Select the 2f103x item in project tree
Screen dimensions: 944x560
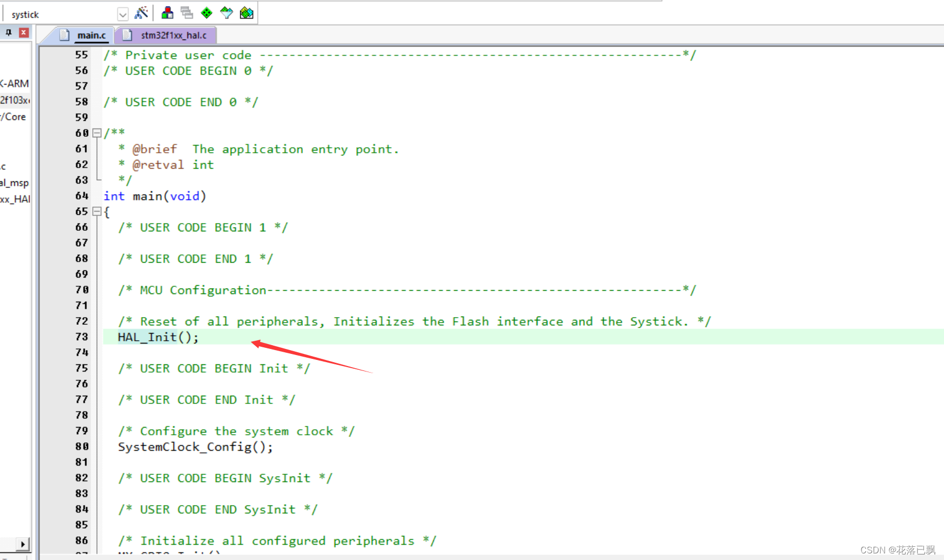click(15, 100)
